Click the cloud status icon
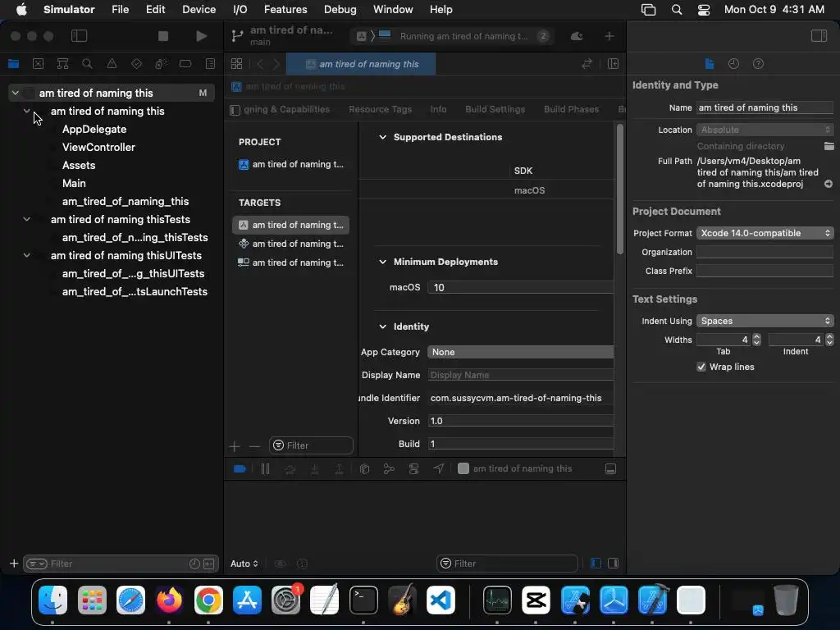This screenshot has width=840, height=630. (x=577, y=36)
